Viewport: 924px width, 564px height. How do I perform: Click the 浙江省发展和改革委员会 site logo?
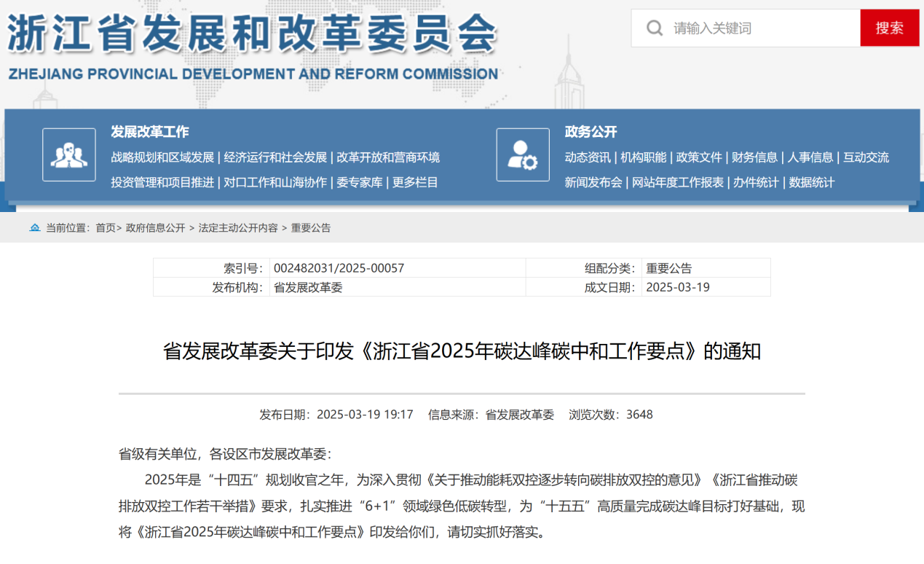coord(253,45)
